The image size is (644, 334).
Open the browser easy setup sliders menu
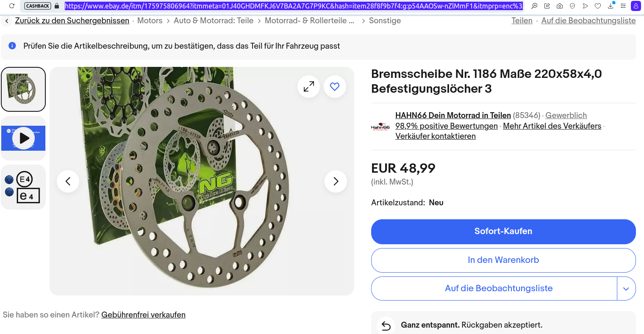623,6
